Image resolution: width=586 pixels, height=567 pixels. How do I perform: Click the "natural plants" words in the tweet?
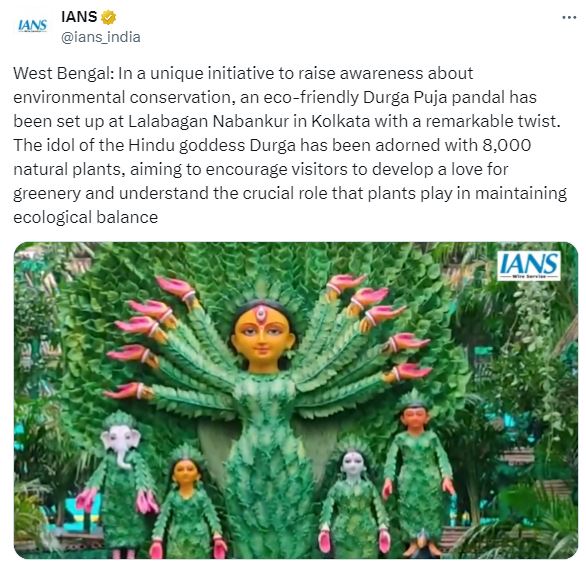pos(67,169)
